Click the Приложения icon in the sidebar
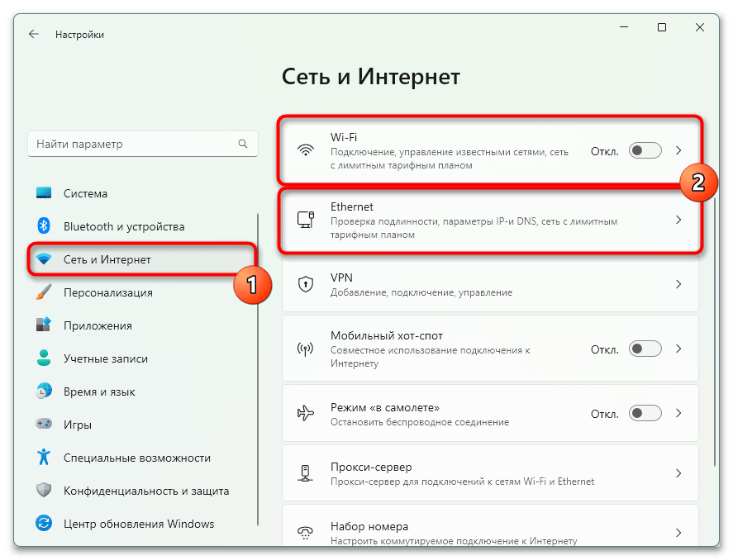The height and width of the screenshot is (560, 733). click(44, 325)
